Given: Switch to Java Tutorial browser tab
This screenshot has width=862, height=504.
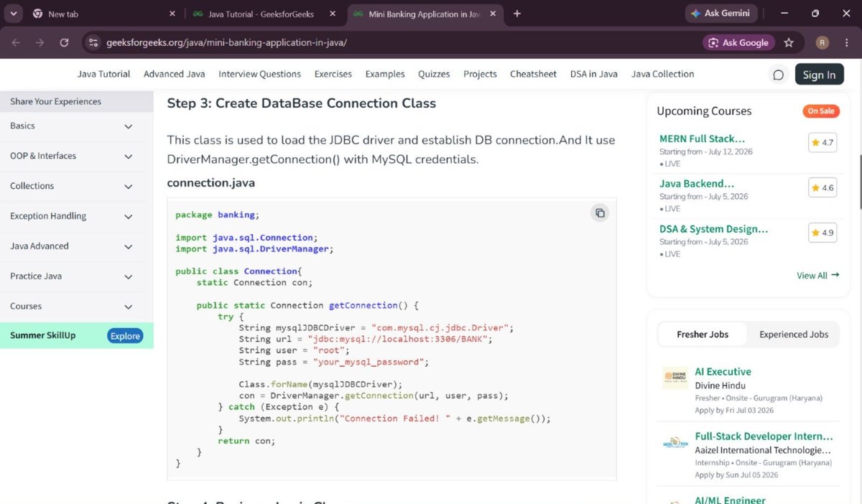Looking at the screenshot, I should point(265,14).
